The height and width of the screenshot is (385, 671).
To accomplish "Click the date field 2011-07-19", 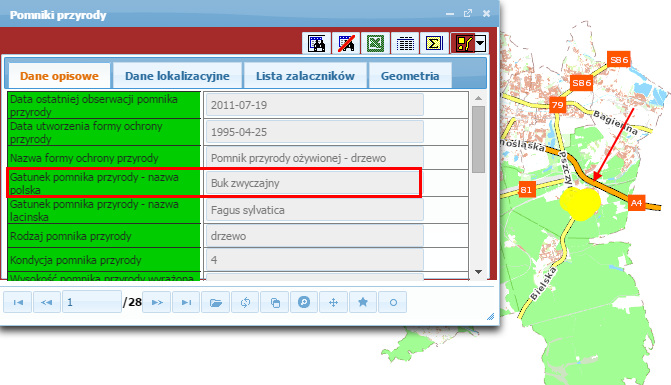I will (x=315, y=105).
